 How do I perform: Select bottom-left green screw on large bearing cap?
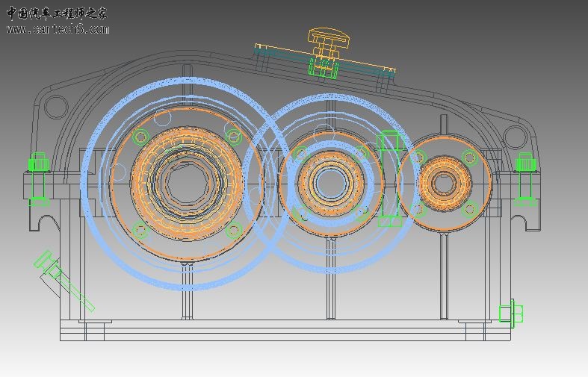[x=140, y=230]
